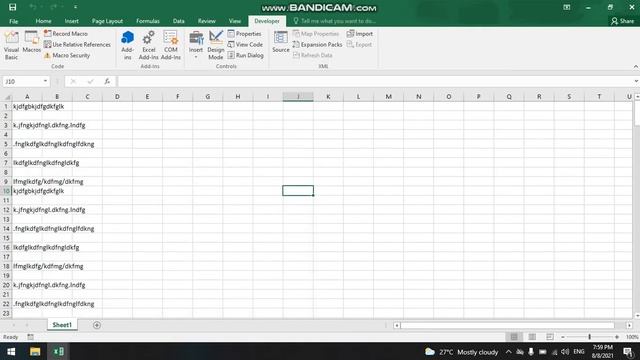The width and height of the screenshot is (640, 360).
Task: Click horizontal scrollbar right arrow
Action: 629,325
